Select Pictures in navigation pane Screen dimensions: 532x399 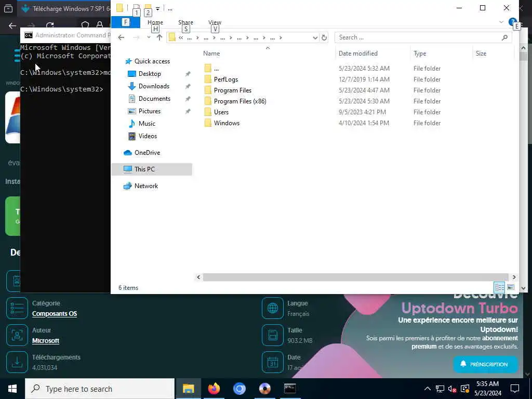[x=149, y=111]
